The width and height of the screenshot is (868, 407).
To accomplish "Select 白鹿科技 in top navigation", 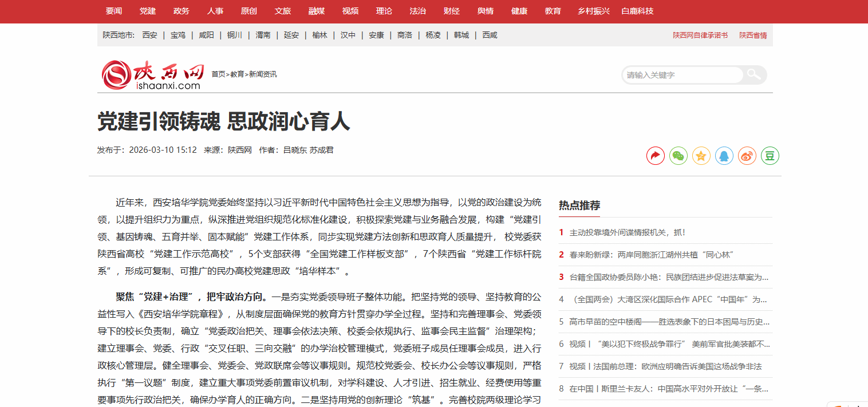I will 637,11.
